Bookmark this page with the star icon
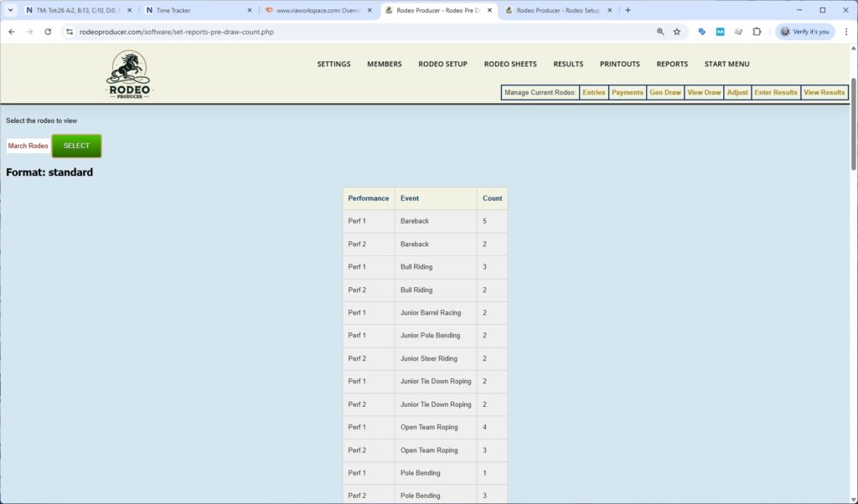 pos(677,32)
